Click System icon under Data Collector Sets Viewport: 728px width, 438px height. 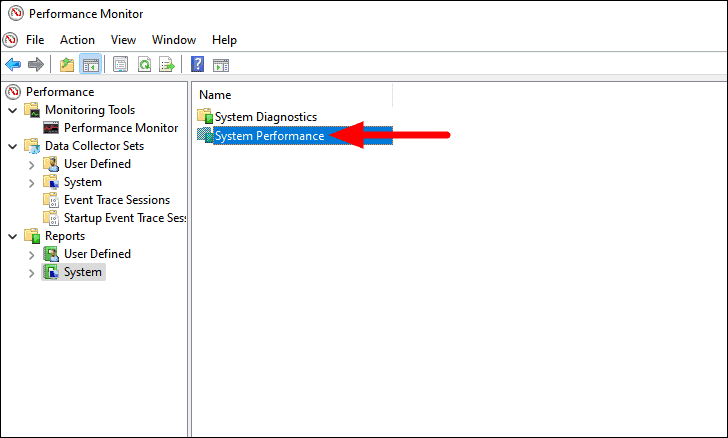51,182
